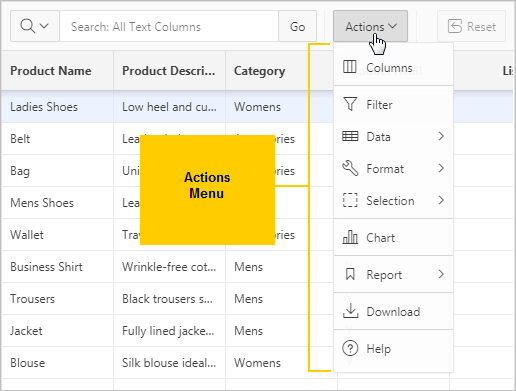Click the Go search button

297,26
